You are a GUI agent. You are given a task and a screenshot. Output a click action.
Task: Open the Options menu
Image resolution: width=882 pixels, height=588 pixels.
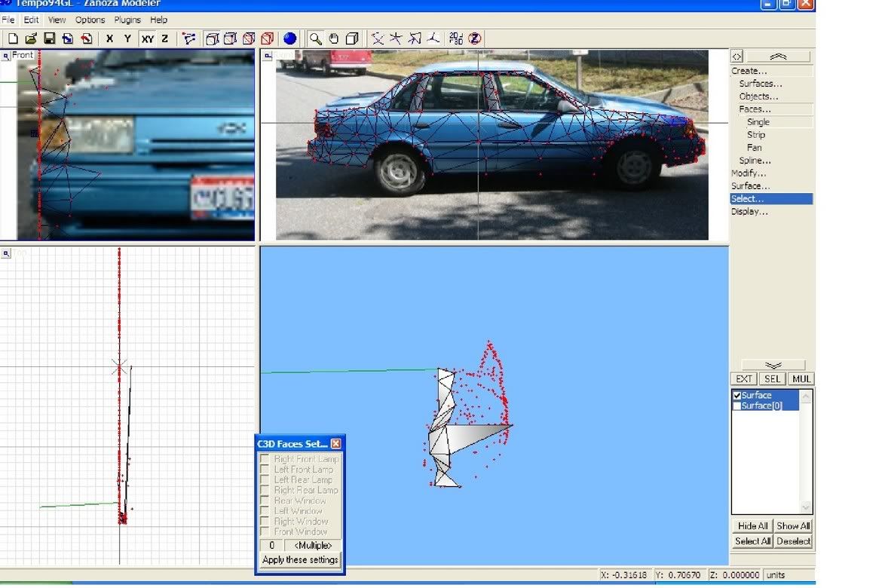[90, 20]
